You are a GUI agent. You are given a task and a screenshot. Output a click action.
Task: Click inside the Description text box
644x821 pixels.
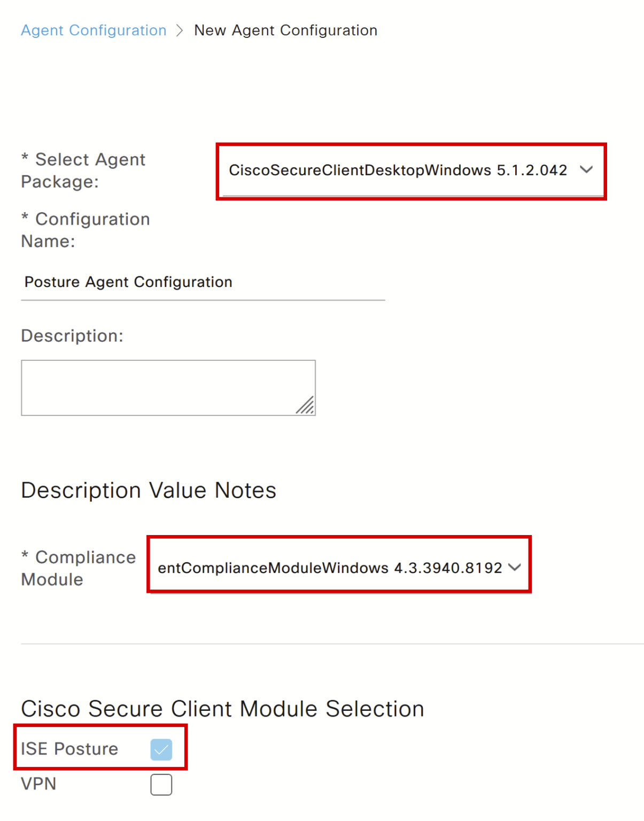tap(168, 387)
